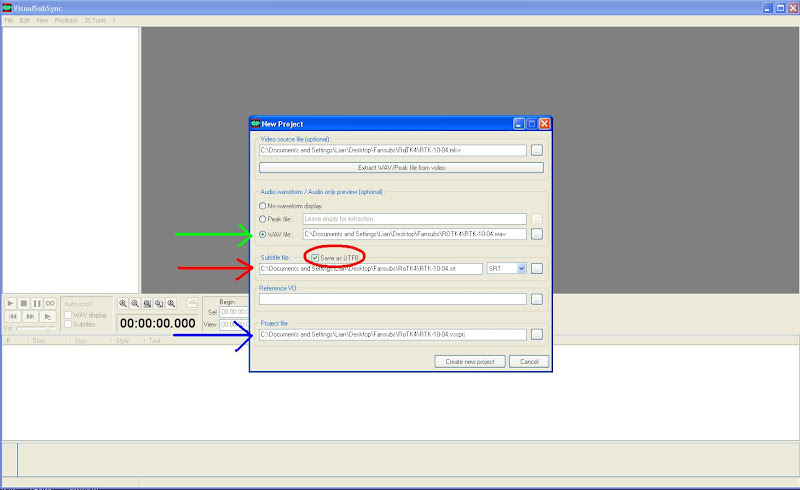The height and width of the screenshot is (490, 800).
Task: Toggle the Subtitles auto-scroll checkbox
Action: coord(68,324)
